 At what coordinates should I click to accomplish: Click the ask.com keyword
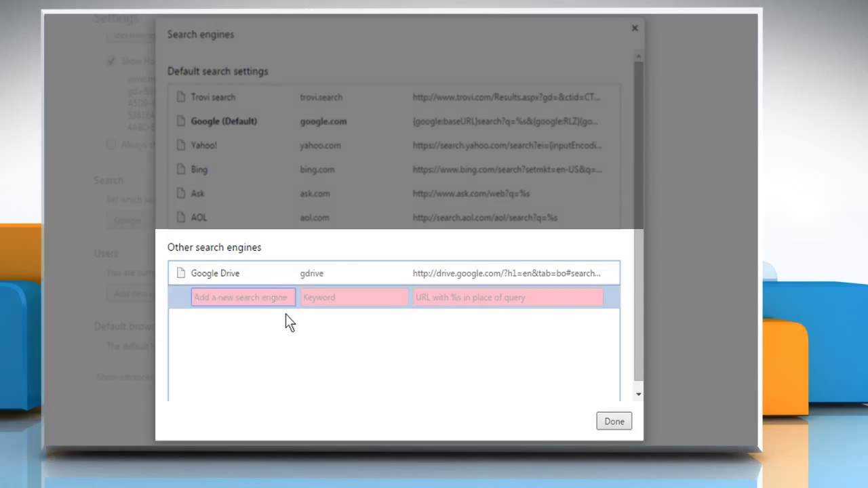(315, 193)
